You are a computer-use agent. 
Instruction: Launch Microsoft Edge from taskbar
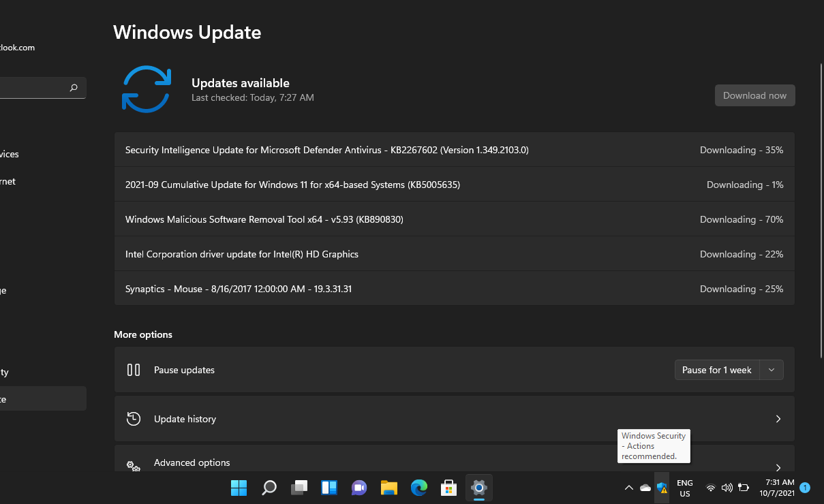click(419, 488)
